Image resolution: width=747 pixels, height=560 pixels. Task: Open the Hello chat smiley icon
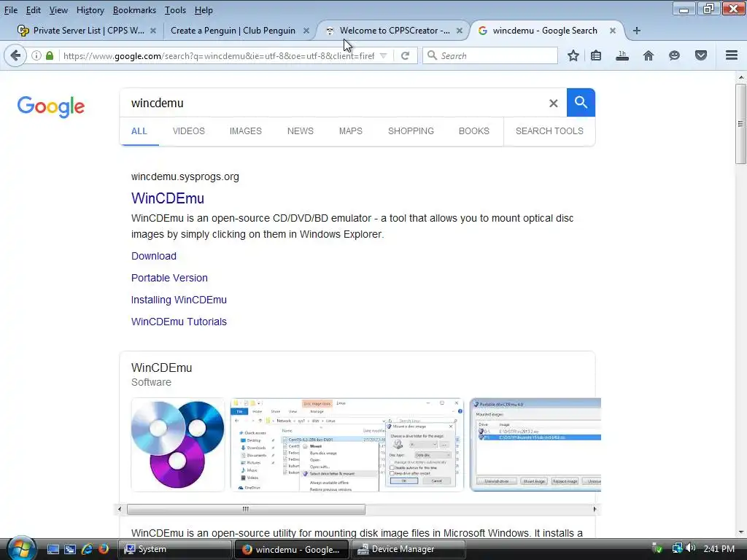tap(674, 55)
